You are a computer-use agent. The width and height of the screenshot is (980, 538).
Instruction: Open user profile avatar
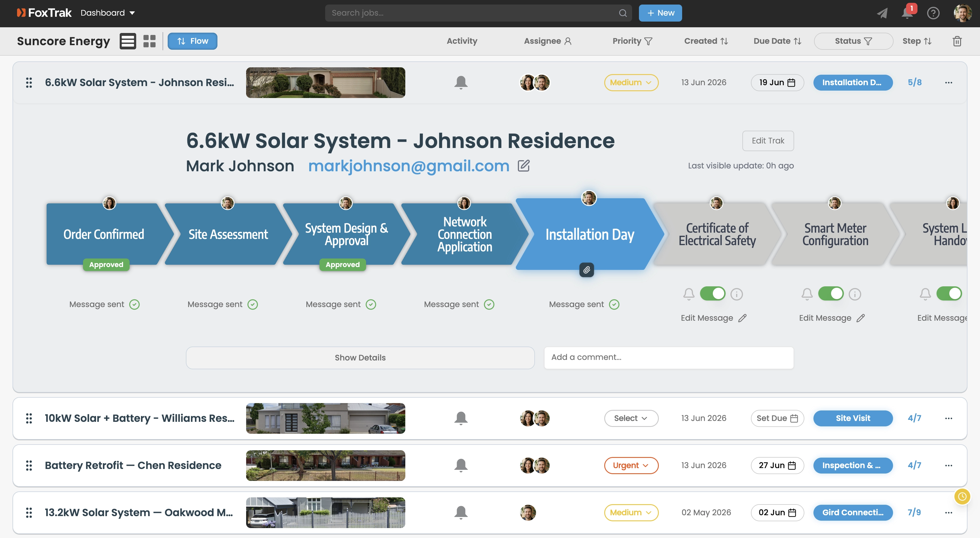coord(962,13)
